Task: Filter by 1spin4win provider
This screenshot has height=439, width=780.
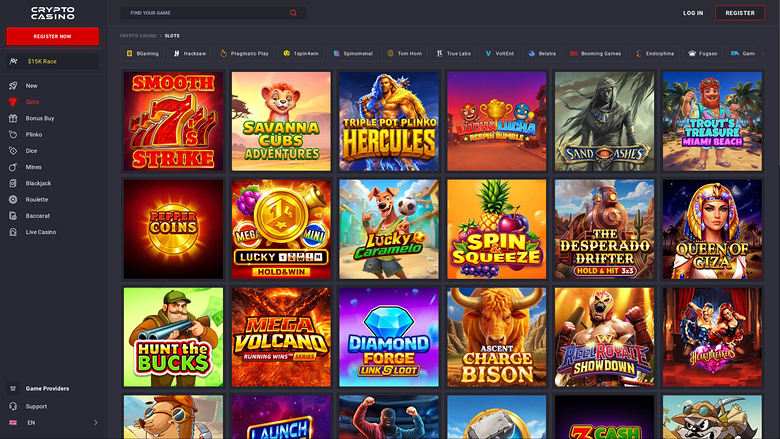Action: (x=301, y=53)
